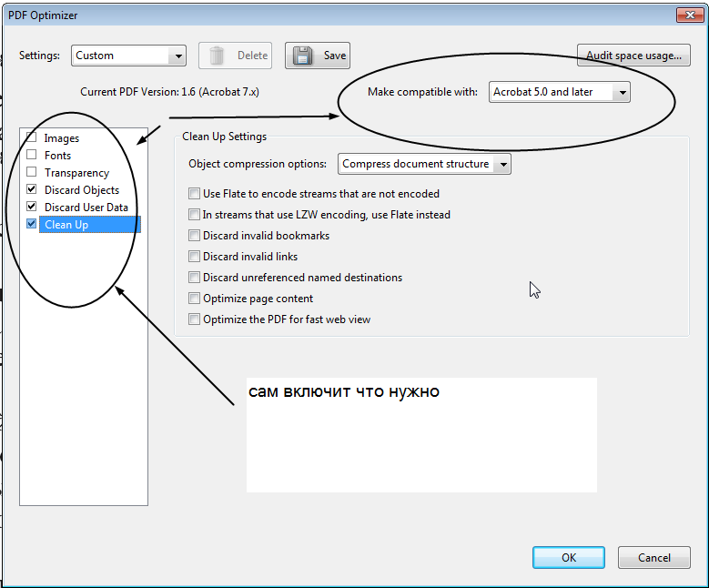Viewport: 709px width, 588px height.
Task: Check Use Flate to encode streams
Action: [194, 194]
